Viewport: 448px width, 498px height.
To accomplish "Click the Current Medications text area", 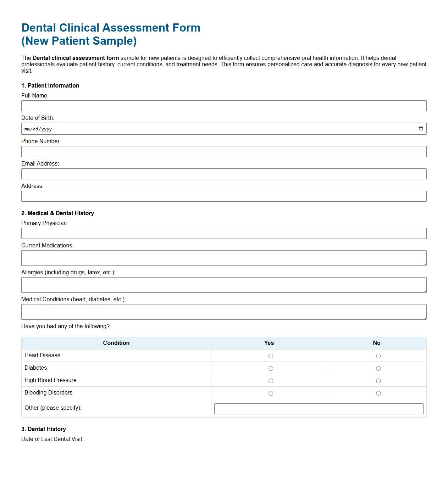I will point(223,258).
